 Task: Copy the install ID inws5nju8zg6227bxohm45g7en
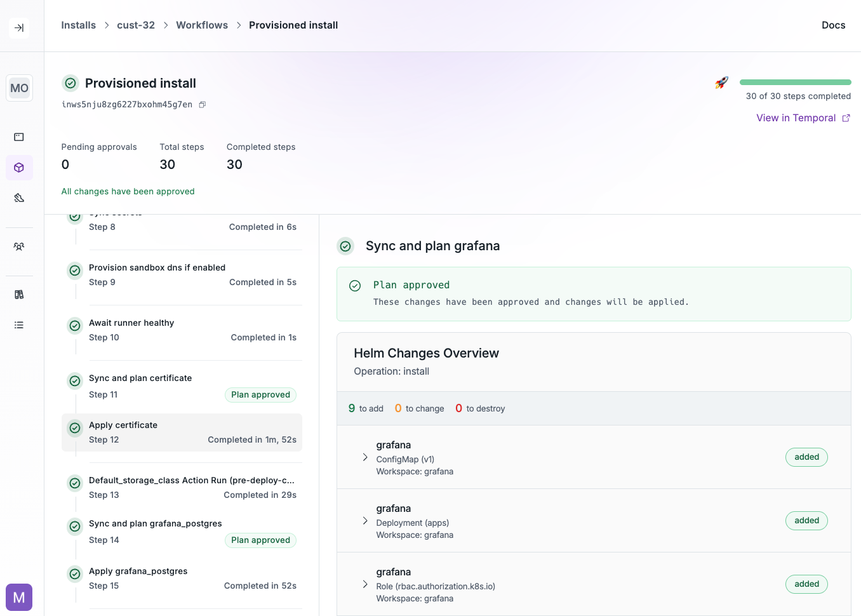[202, 104]
